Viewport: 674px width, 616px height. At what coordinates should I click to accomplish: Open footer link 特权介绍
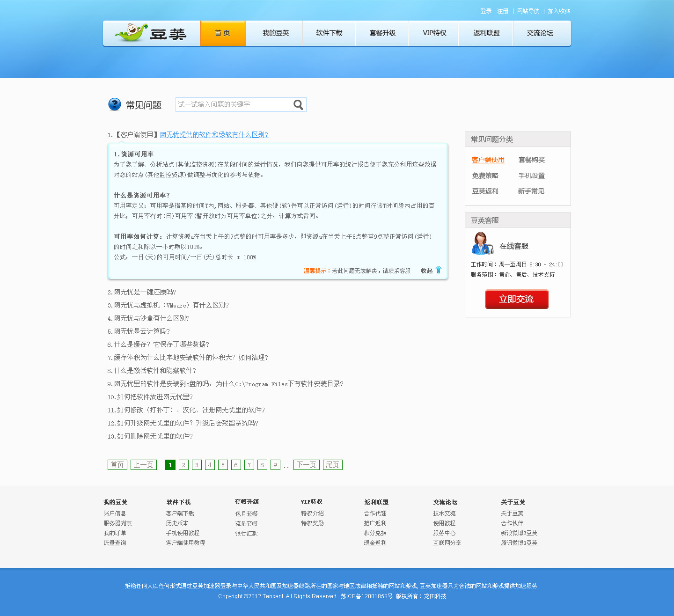coord(312,513)
